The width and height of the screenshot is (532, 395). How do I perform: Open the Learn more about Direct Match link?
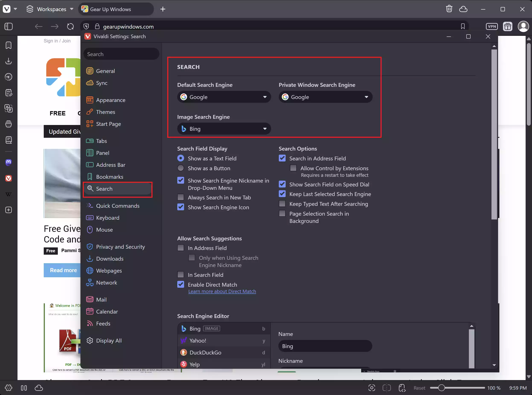(222, 291)
